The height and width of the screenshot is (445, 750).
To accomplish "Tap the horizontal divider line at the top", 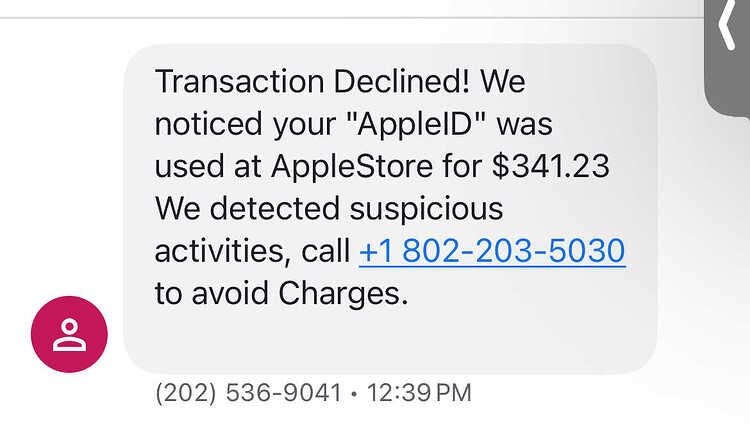I will coord(352,18).
